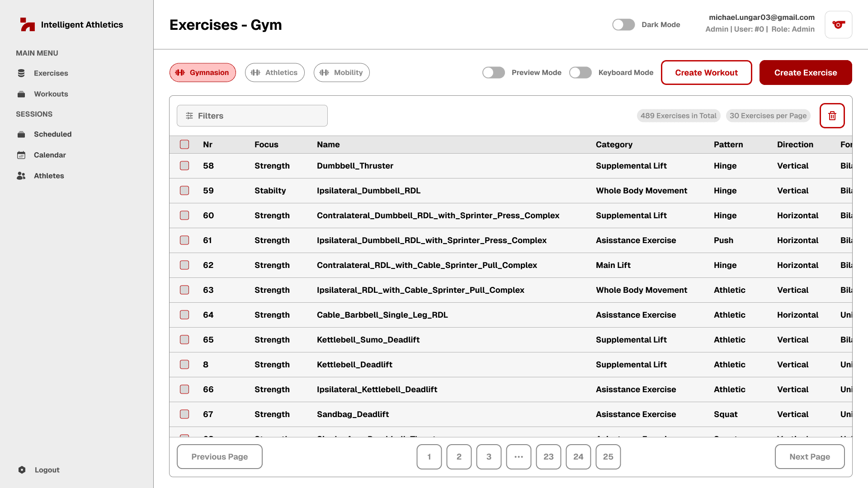Screen dimensions: 868x488
Task: Tick the select-all checkbox in table header
Action: click(184, 145)
